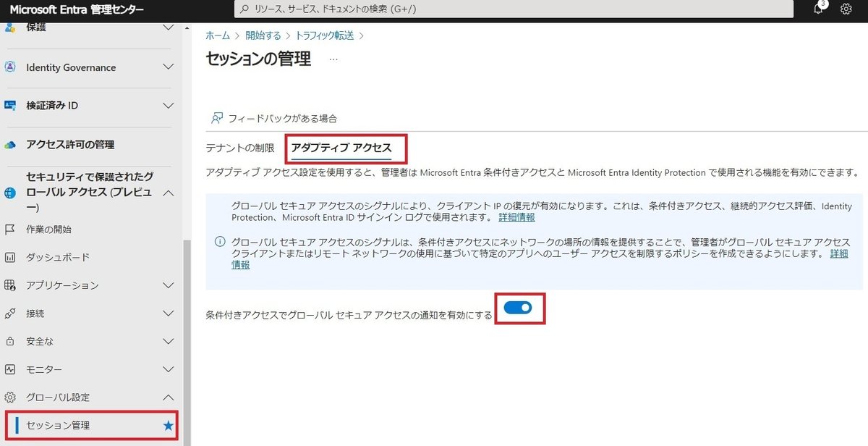Open 作業の開始 in the sidebar
Screen dimensions: 868x446
(x=48, y=229)
